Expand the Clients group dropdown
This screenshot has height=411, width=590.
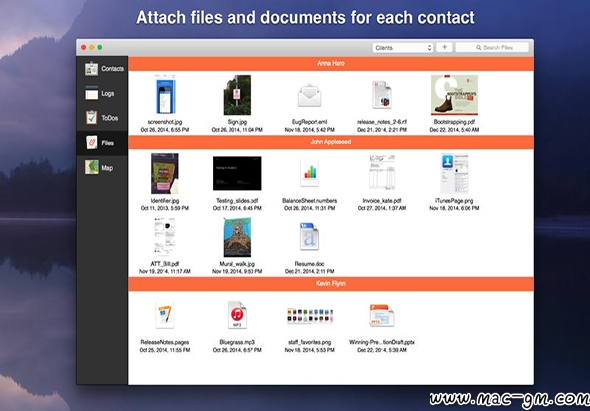coord(403,48)
